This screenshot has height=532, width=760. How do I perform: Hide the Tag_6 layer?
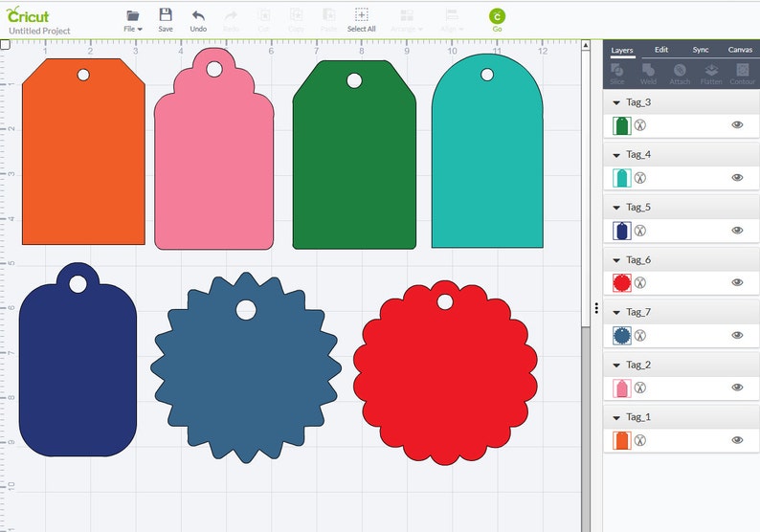(737, 282)
